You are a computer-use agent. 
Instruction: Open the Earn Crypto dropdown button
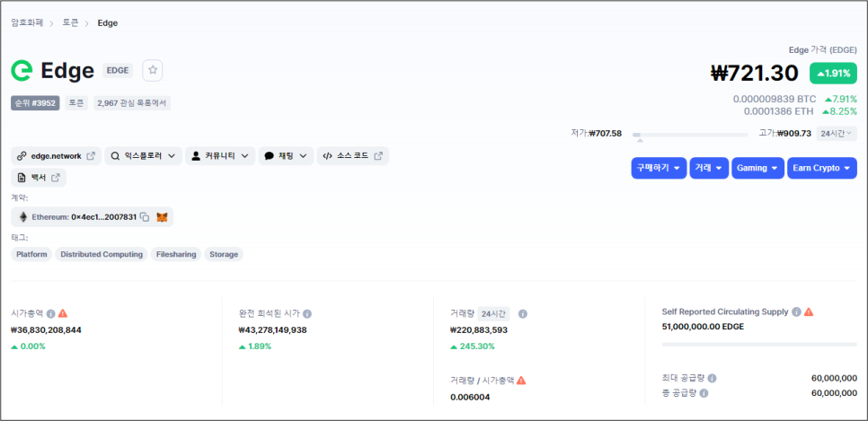[x=822, y=168]
